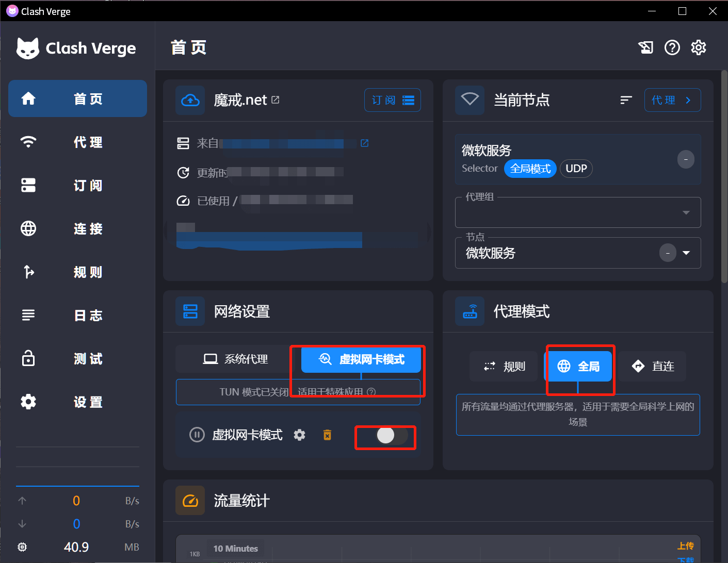The height and width of the screenshot is (563, 728).
Task: Click the memory chip icon beside 40.9 MB
Action: (x=22, y=547)
